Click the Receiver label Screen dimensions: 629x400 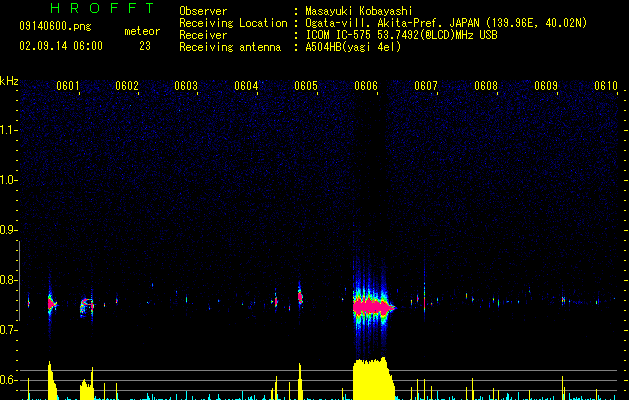point(203,35)
